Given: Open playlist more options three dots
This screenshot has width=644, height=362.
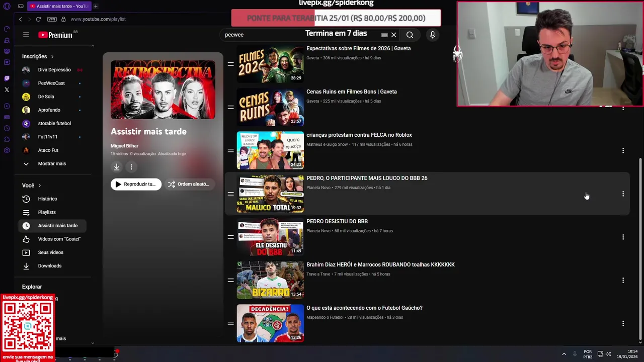Looking at the screenshot, I should pyautogui.click(x=131, y=167).
